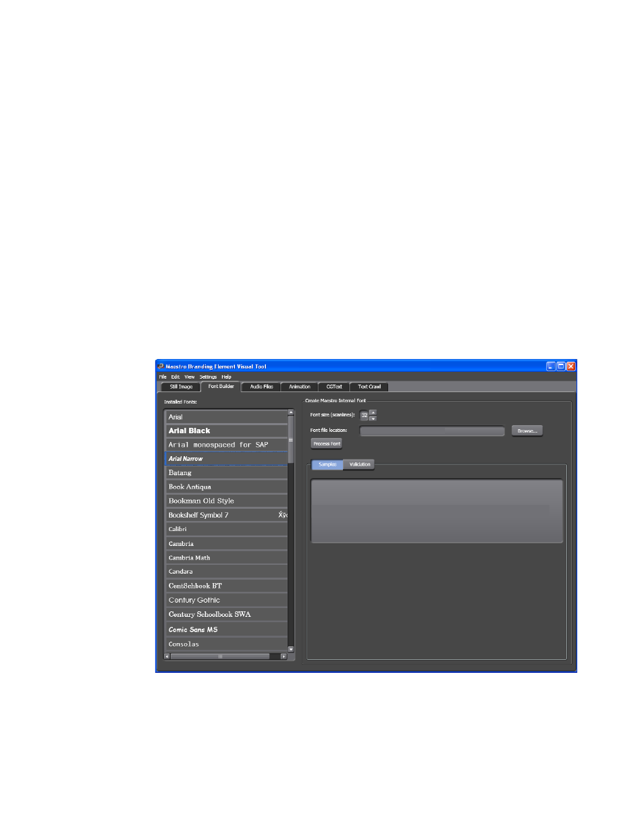Close the Maestro Branding Element window
The image size is (644, 828).
tap(571, 366)
